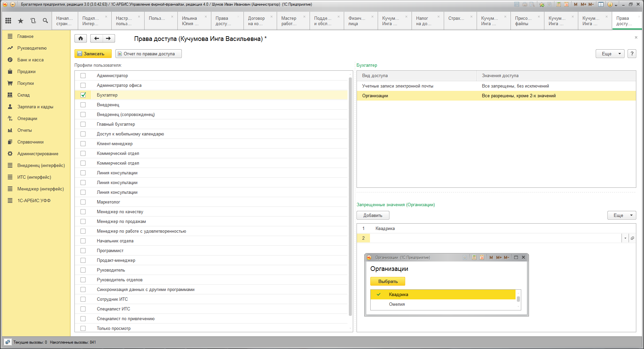
Task: Open Банк и касса section
Action: (31, 60)
